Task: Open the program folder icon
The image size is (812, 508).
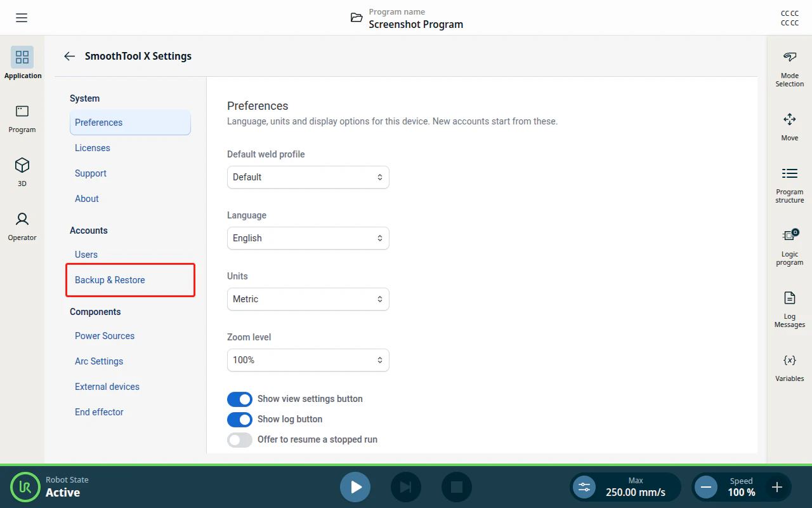Action: click(x=357, y=18)
